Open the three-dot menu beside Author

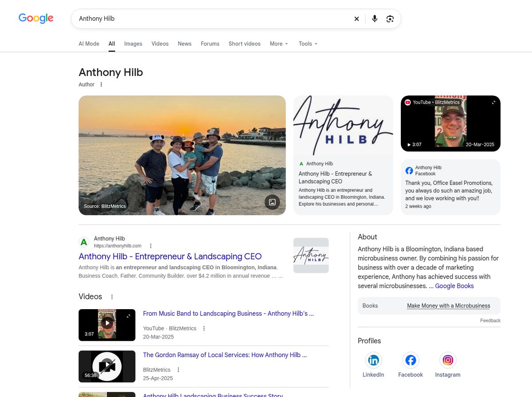pyautogui.click(x=101, y=84)
